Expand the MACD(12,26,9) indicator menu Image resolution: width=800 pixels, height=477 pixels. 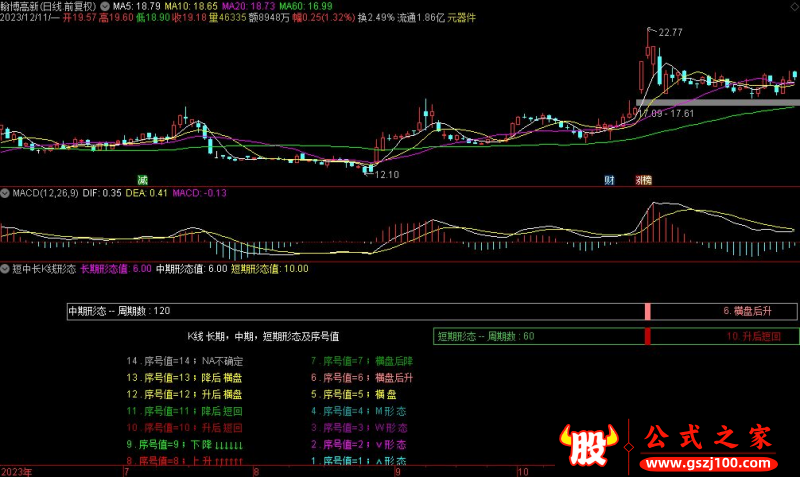[5, 193]
